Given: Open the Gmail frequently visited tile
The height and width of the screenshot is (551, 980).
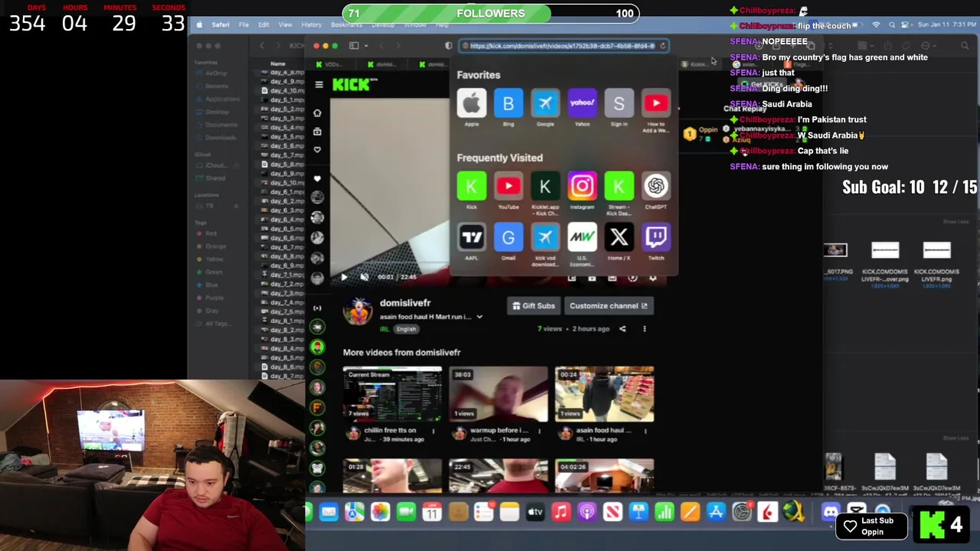Looking at the screenshot, I should [508, 237].
